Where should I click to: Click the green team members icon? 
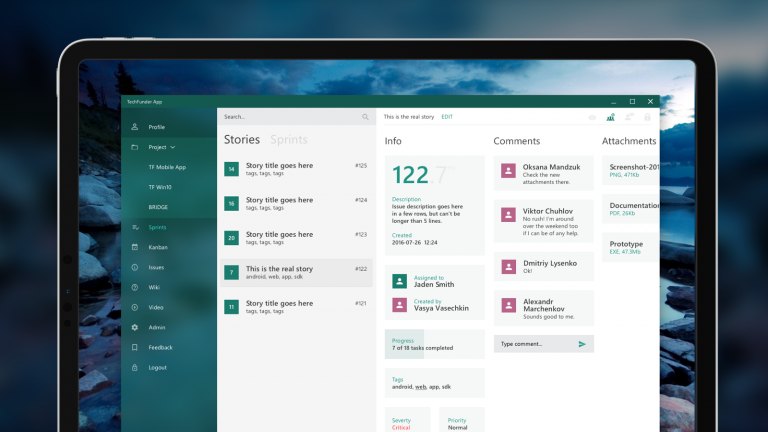[x=610, y=117]
